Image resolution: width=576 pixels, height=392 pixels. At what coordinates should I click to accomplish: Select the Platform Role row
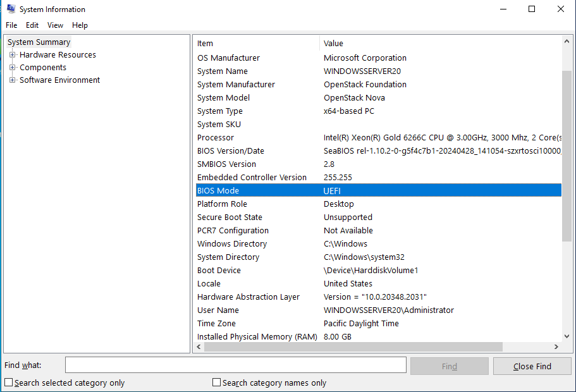click(x=378, y=204)
